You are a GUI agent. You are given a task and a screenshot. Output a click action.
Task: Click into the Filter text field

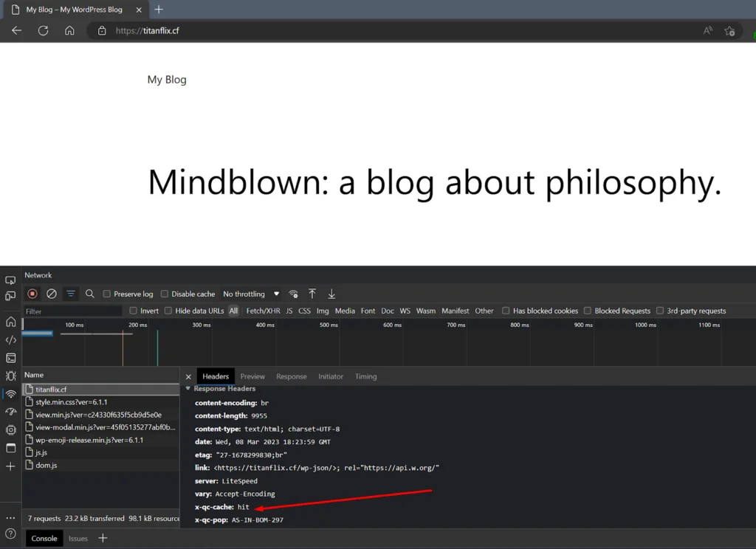72,311
